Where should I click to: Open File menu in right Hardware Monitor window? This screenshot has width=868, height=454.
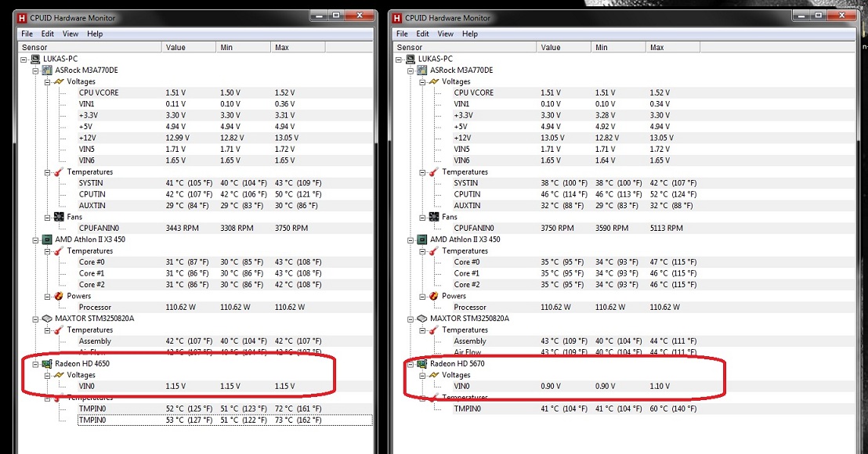[402, 34]
